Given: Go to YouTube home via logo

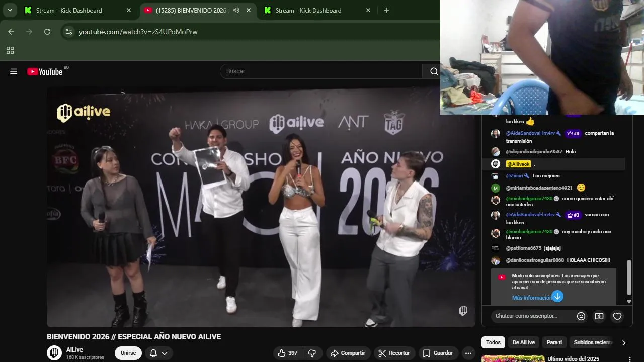Looking at the screenshot, I should click(x=45, y=71).
